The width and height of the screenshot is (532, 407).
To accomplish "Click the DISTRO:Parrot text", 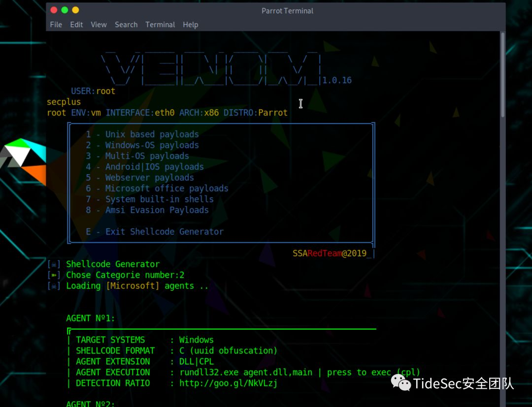I will click(256, 113).
